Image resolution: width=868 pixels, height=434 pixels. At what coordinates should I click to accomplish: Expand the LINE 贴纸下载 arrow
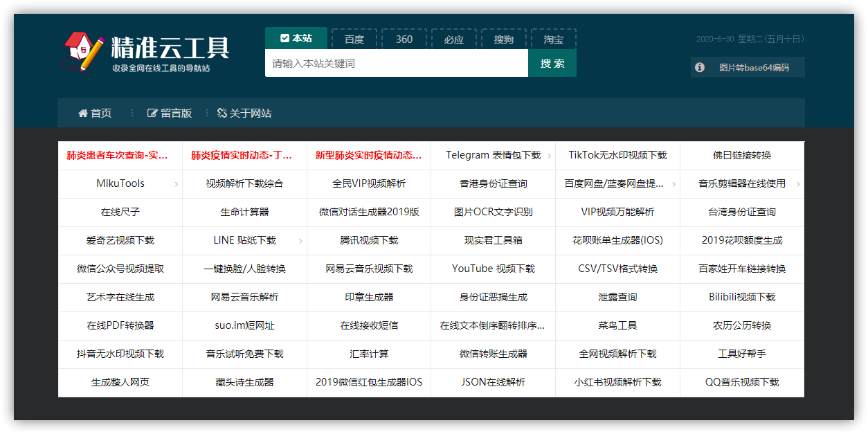[301, 241]
